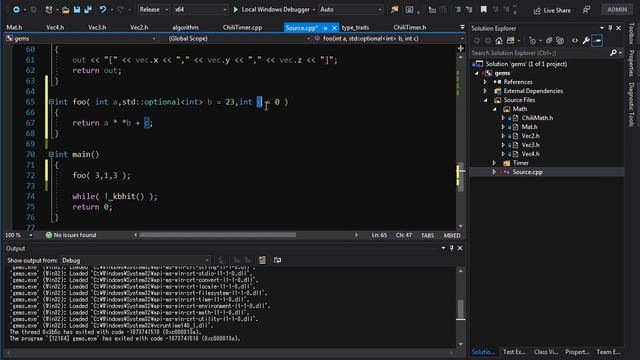Open Properties wrench in Solution Explorer

coord(586,40)
